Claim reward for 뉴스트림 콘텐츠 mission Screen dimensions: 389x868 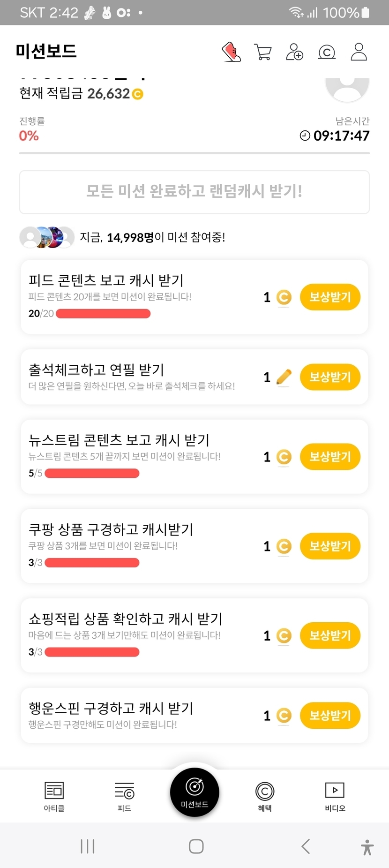(330, 457)
